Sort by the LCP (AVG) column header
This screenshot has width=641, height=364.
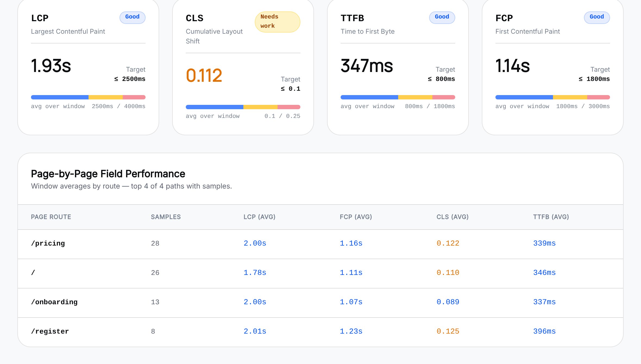point(260,217)
